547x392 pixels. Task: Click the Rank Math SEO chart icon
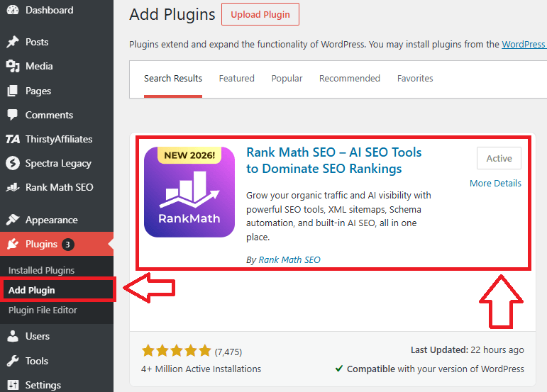click(13, 187)
